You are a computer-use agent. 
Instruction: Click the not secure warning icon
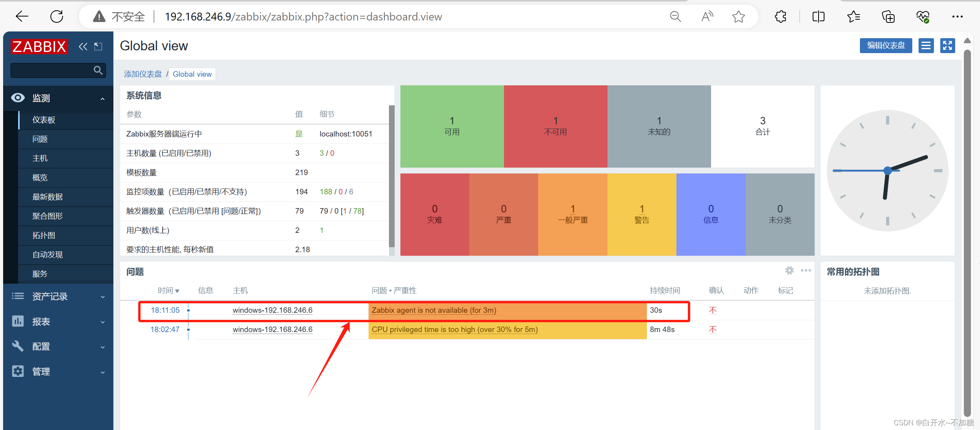click(x=99, y=17)
